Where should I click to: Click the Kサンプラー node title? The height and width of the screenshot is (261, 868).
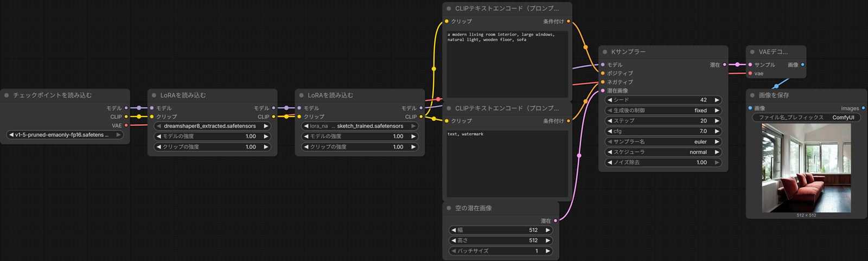pyautogui.click(x=628, y=52)
